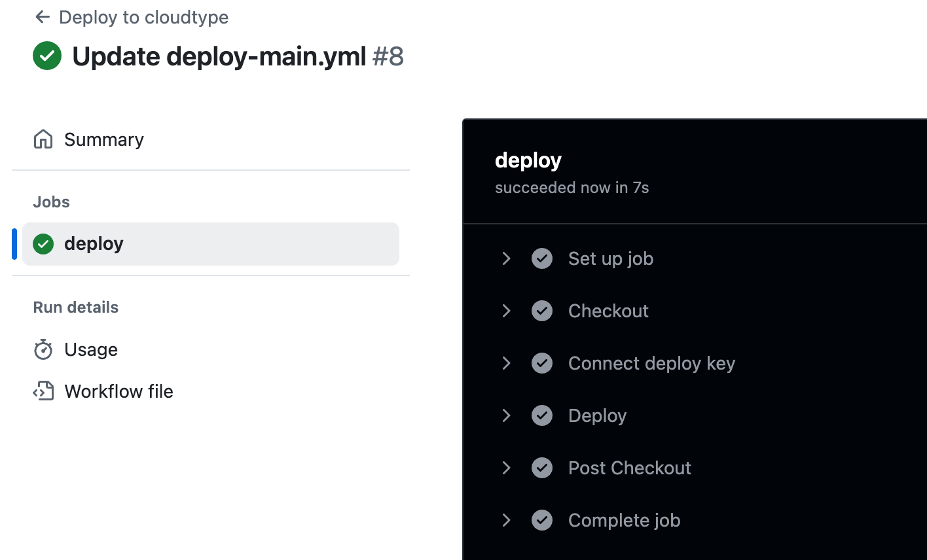Click the green success check next to the run title
The image size is (927, 560).
47,56
